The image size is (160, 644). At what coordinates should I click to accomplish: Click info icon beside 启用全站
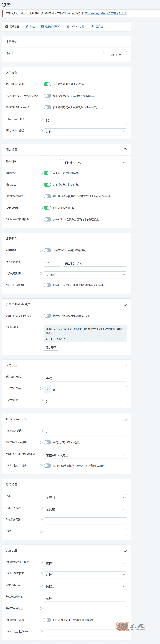[41, 250]
